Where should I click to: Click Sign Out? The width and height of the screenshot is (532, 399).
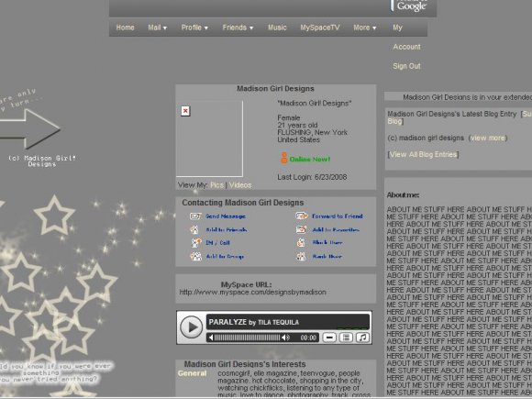tap(406, 66)
